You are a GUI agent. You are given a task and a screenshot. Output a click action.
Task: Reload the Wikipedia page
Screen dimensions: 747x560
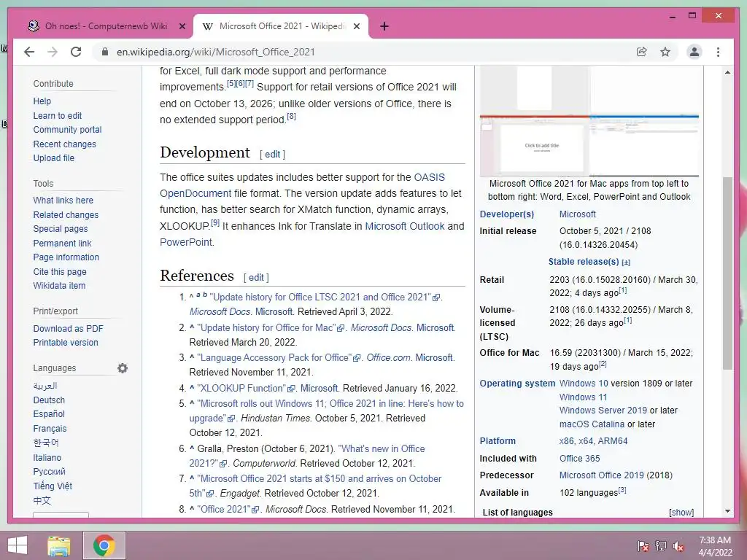pos(76,52)
